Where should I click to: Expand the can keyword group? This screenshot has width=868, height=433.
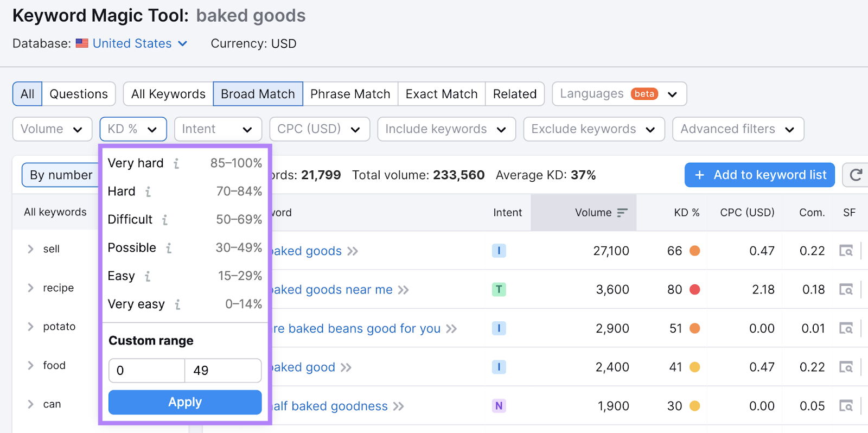[x=30, y=404]
